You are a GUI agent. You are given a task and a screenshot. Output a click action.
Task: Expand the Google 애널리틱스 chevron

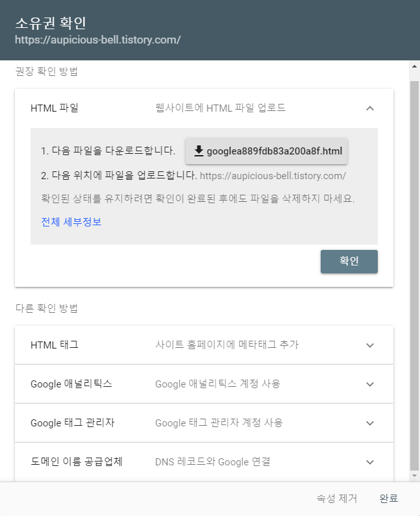click(370, 384)
